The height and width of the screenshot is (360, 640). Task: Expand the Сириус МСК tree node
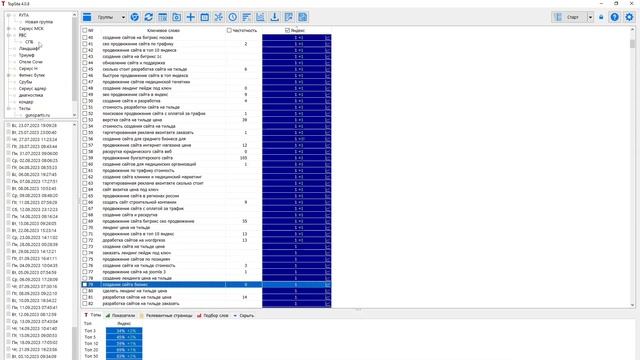tap(9, 29)
